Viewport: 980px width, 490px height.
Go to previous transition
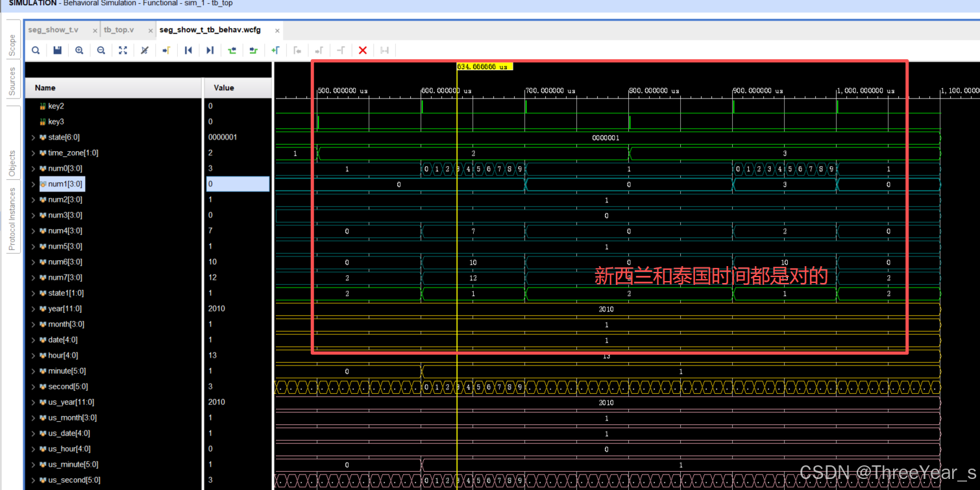point(232,50)
